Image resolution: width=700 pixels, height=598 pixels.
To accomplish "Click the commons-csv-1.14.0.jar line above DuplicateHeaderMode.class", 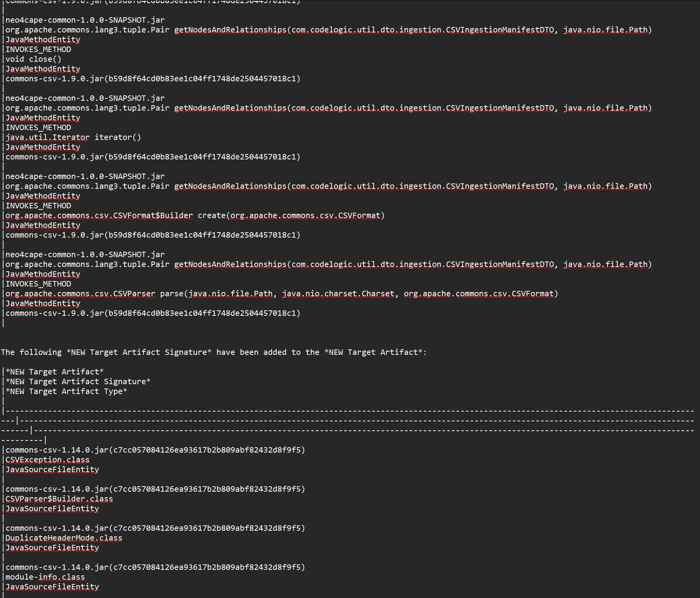I will click(x=155, y=528).
